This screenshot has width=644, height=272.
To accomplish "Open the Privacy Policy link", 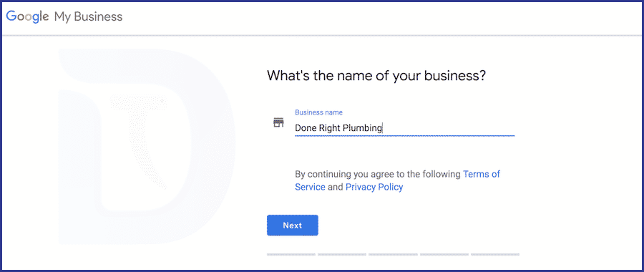I will [x=374, y=188].
